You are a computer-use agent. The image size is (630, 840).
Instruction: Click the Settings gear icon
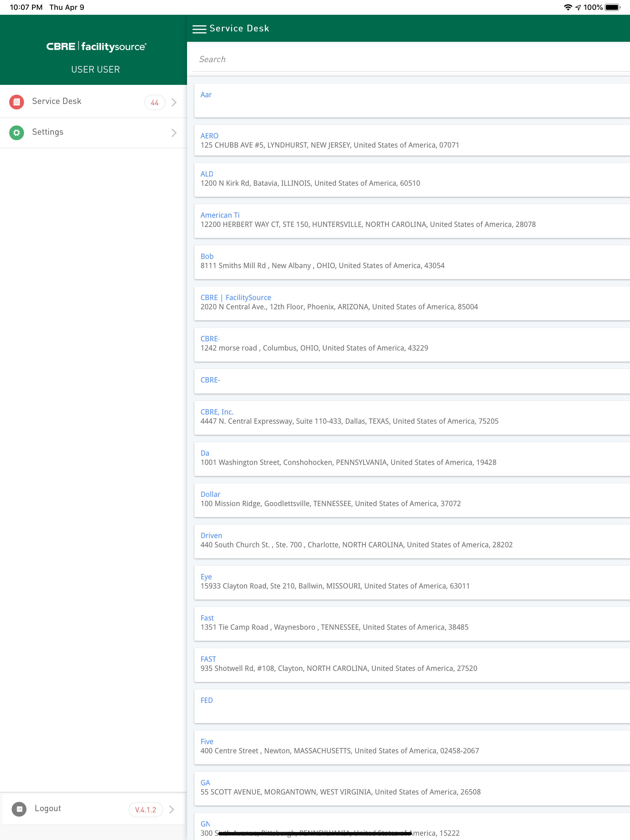[x=17, y=133]
